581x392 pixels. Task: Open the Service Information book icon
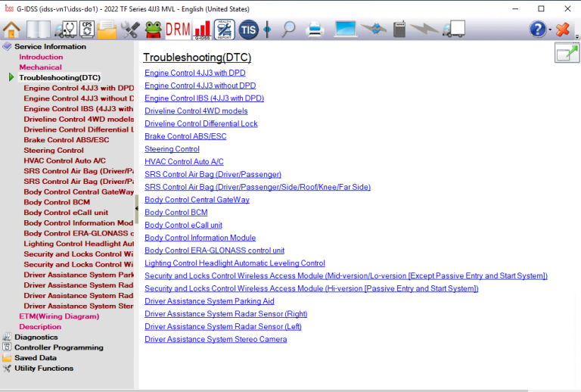(38, 30)
